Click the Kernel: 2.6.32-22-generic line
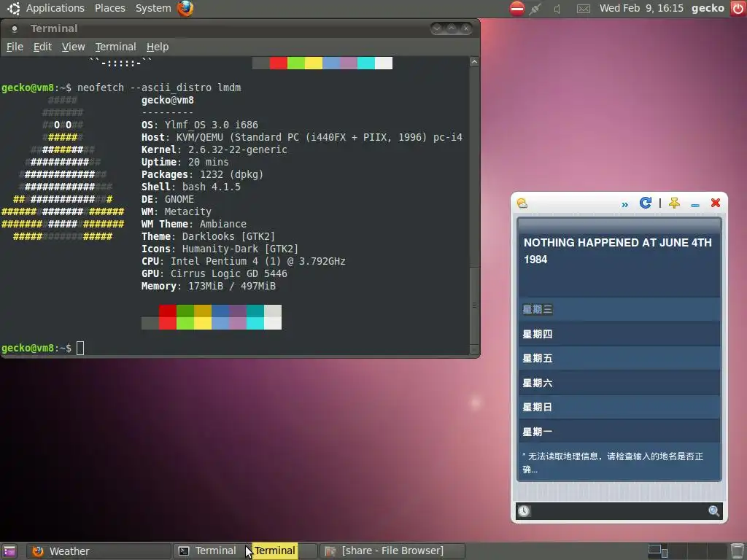The width and height of the screenshot is (747, 560). click(x=214, y=149)
